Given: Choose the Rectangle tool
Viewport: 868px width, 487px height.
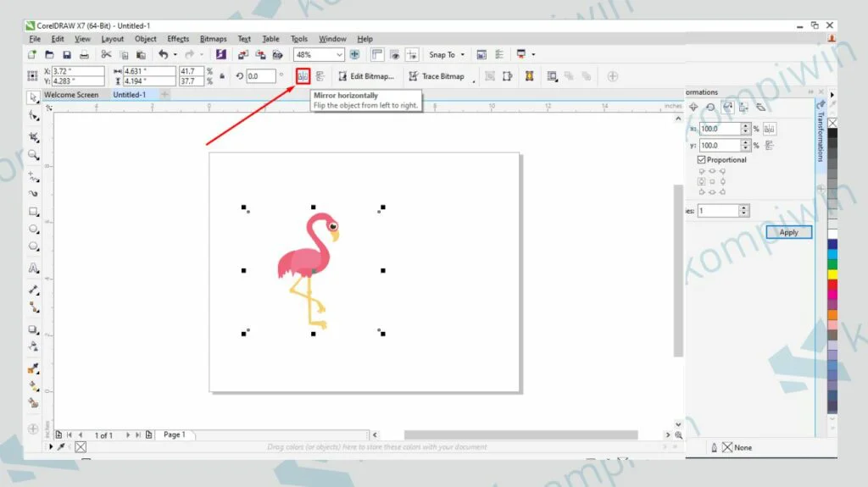Looking at the screenshot, I should [34, 212].
